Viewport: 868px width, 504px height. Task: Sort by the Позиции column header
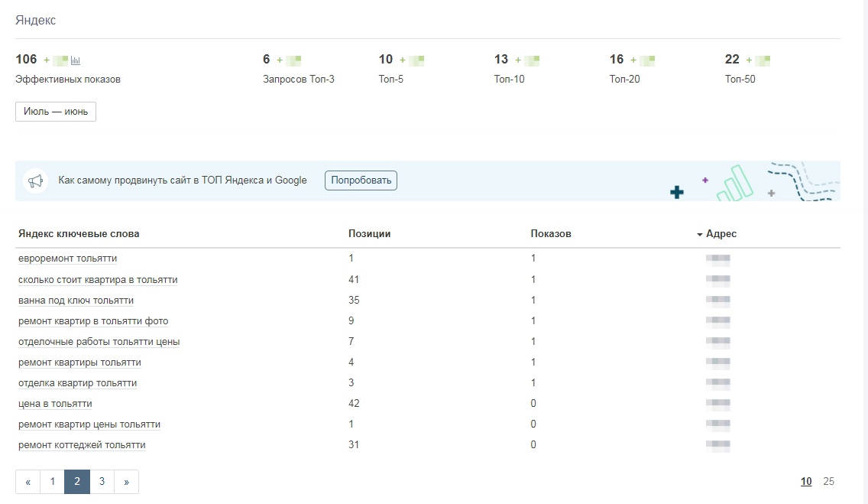pyautogui.click(x=369, y=234)
